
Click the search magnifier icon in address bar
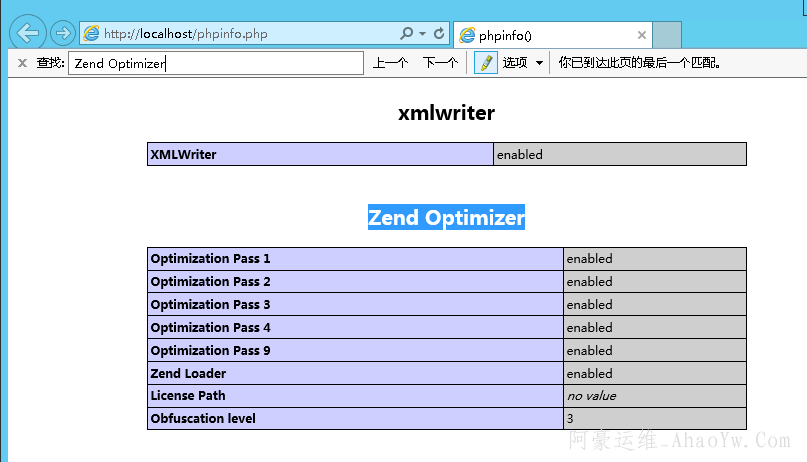(406, 33)
